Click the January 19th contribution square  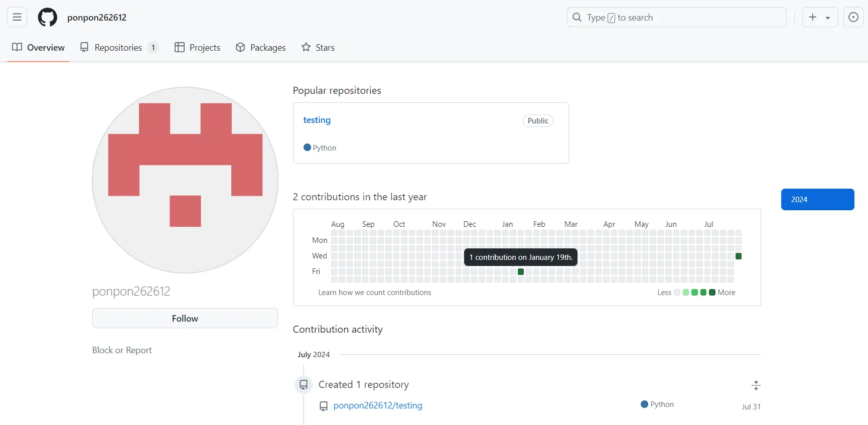(521, 271)
